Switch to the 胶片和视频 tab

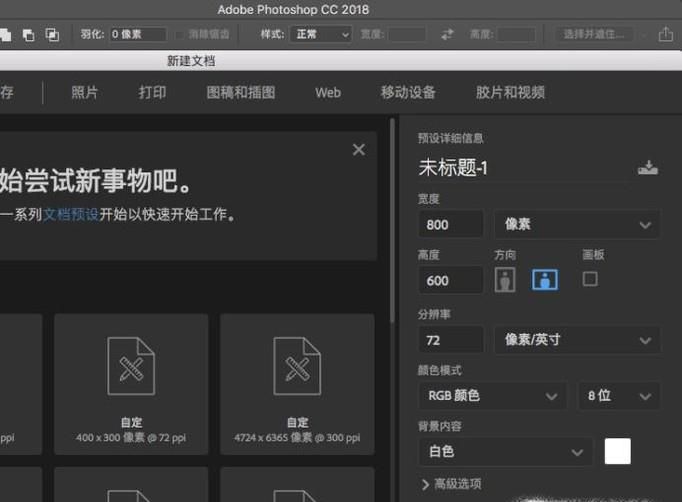point(510,92)
